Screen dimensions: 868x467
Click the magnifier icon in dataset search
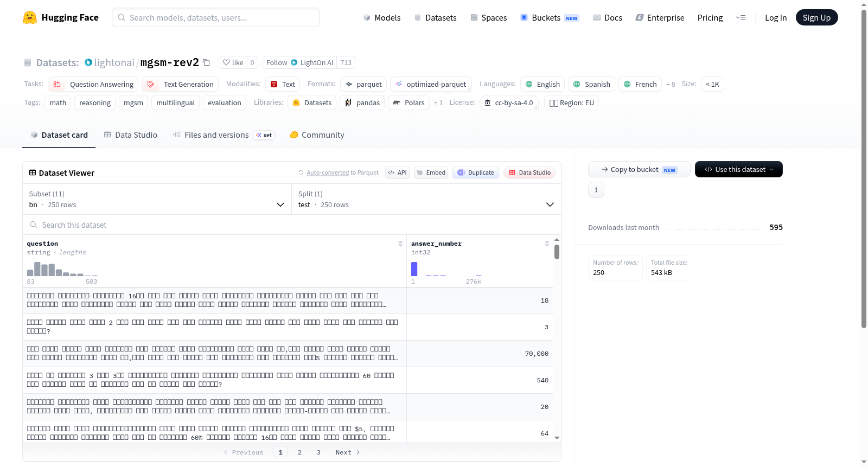(34, 225)
